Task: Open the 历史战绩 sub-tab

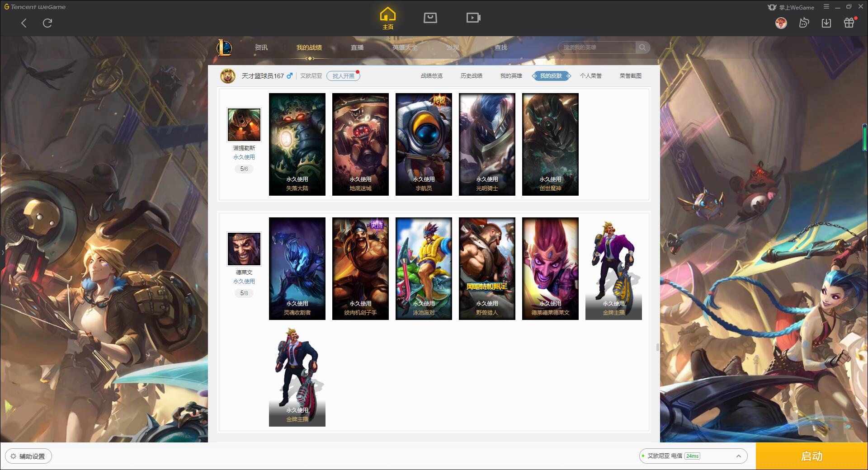Action: (x=472, y=76)
